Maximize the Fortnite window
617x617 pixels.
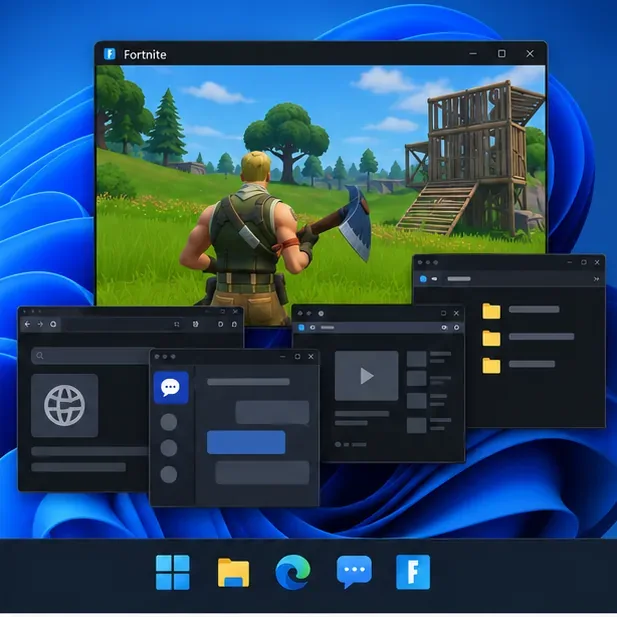(x=502, y=54)
